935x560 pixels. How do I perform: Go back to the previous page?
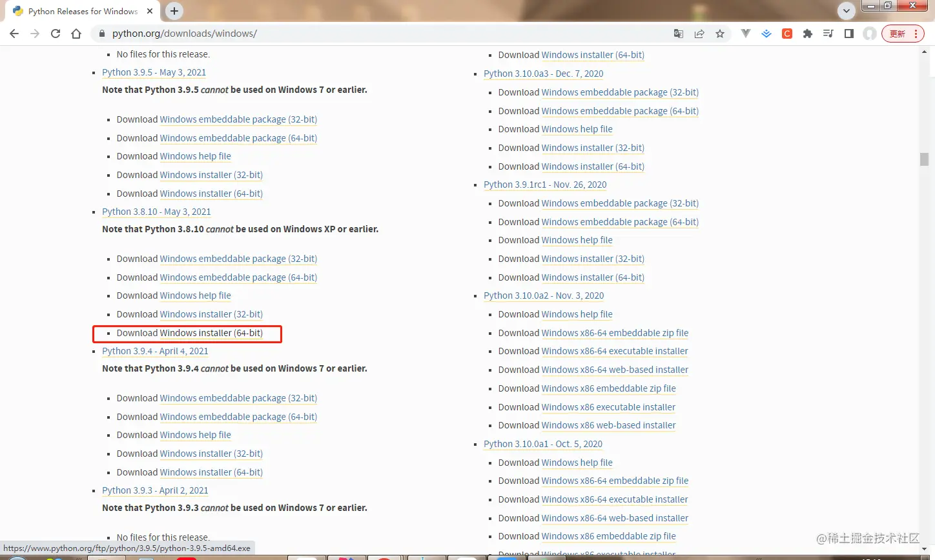[x=14, y=34]
